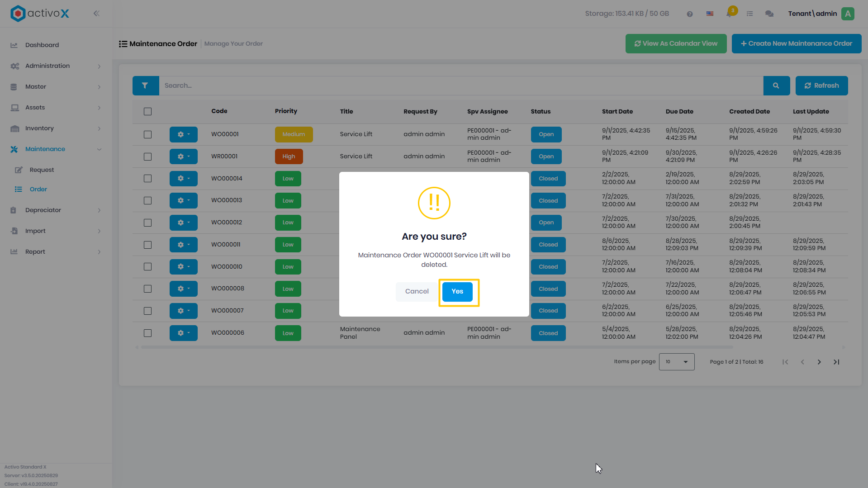
Task: Click the Report bar chart icon
Action: coord(14,251)
